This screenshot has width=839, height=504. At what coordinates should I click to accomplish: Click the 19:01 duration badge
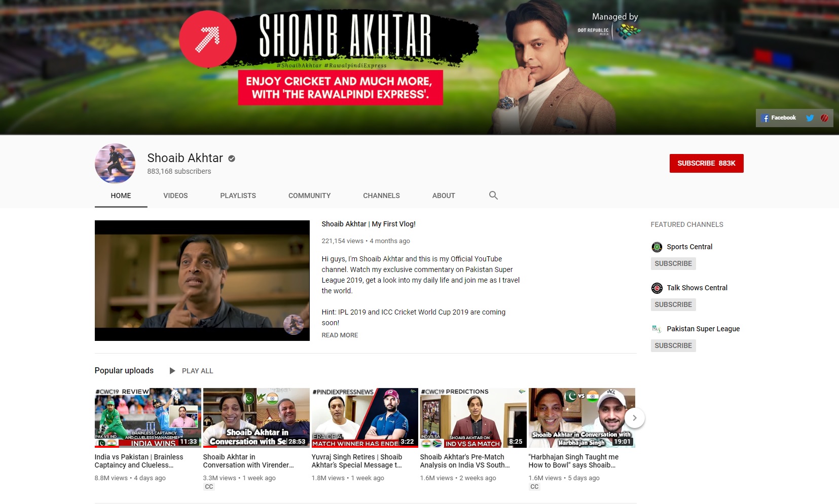(622, 442)
